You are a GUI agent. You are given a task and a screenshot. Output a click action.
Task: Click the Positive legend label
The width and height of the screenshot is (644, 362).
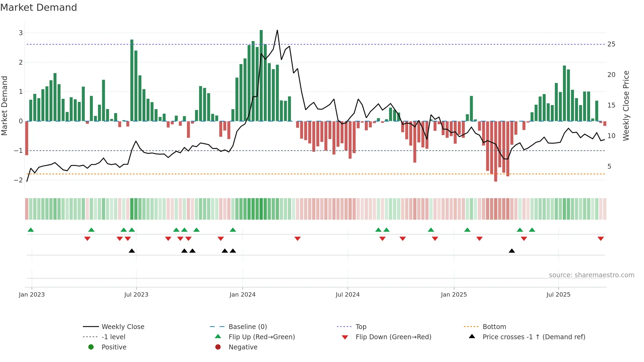pos(114,347)
